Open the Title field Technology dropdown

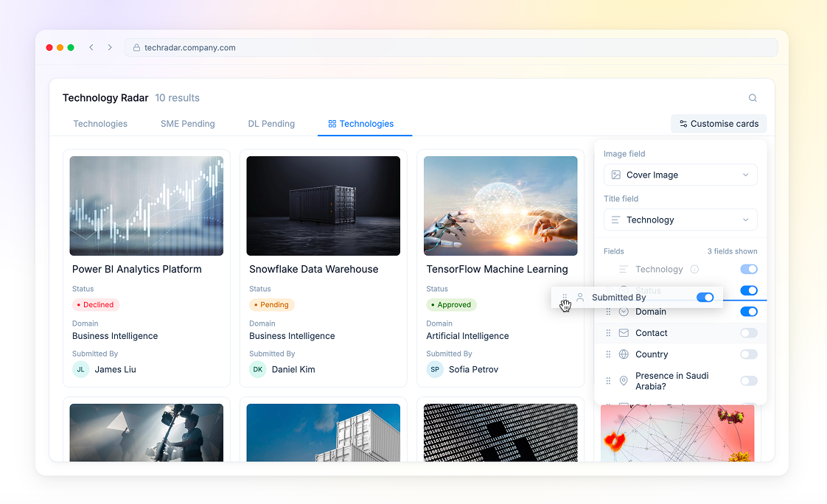tap(680, 220)
